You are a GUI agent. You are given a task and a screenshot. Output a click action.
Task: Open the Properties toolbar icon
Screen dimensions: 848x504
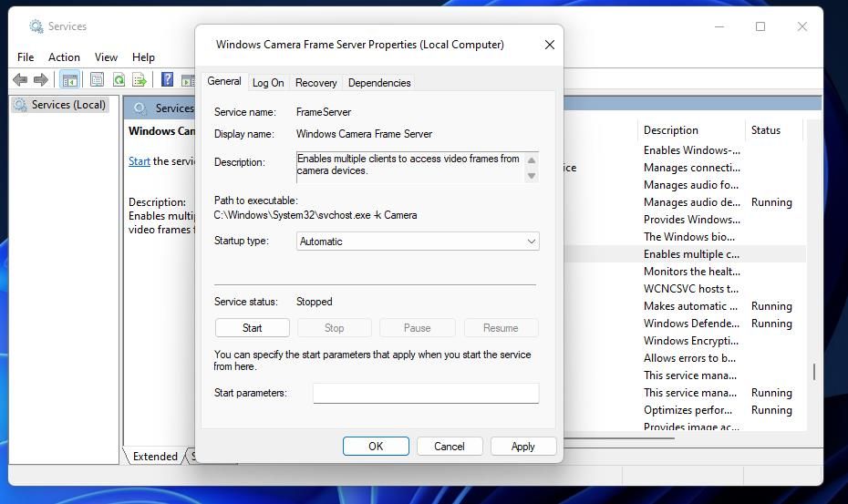97,80
